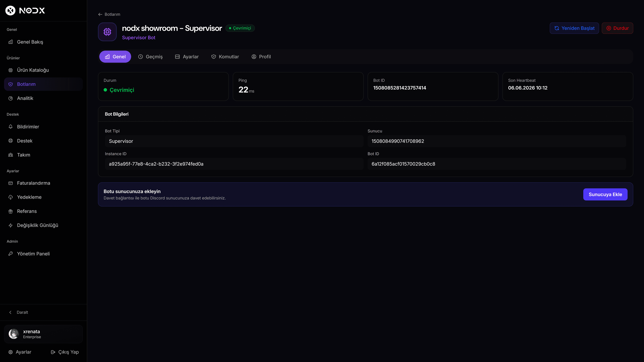Viewport: 644px width, 362px height.
Task: Click the Durdur button
Action: pyautogui.click(x=617, y=28)
